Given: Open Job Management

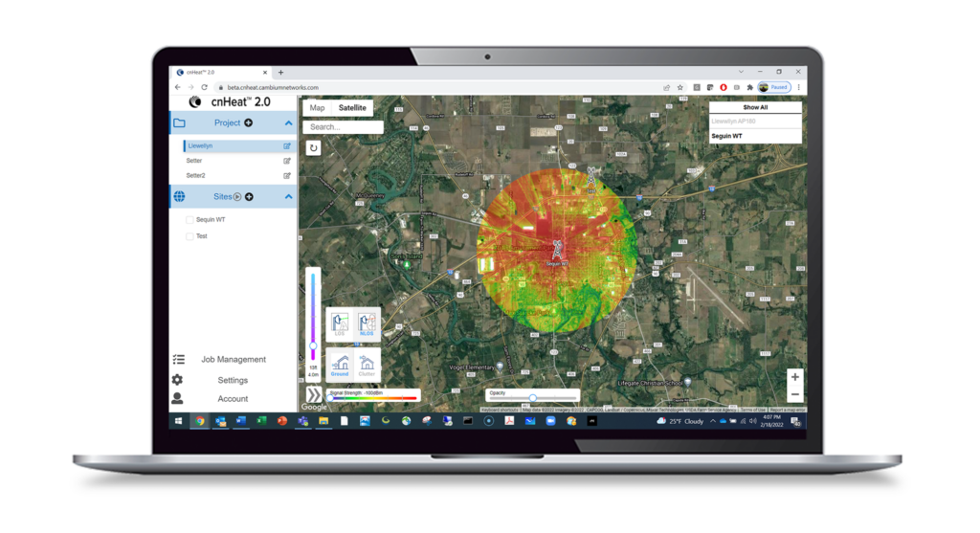Looking at the screenshot, I should (234, 360).
